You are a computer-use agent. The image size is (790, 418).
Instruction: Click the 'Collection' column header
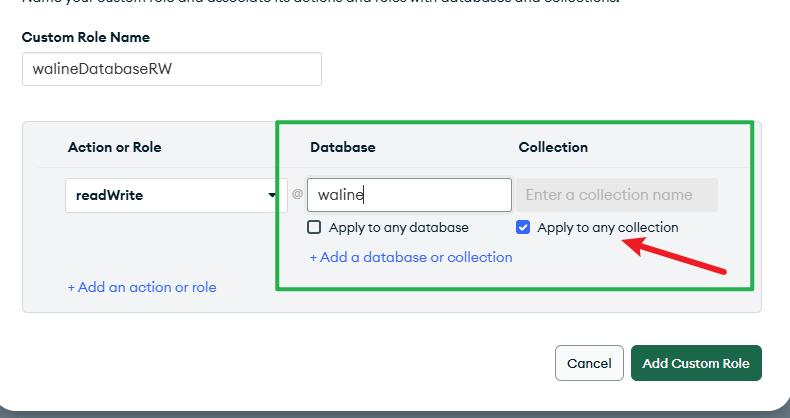(x=553, y=147)
